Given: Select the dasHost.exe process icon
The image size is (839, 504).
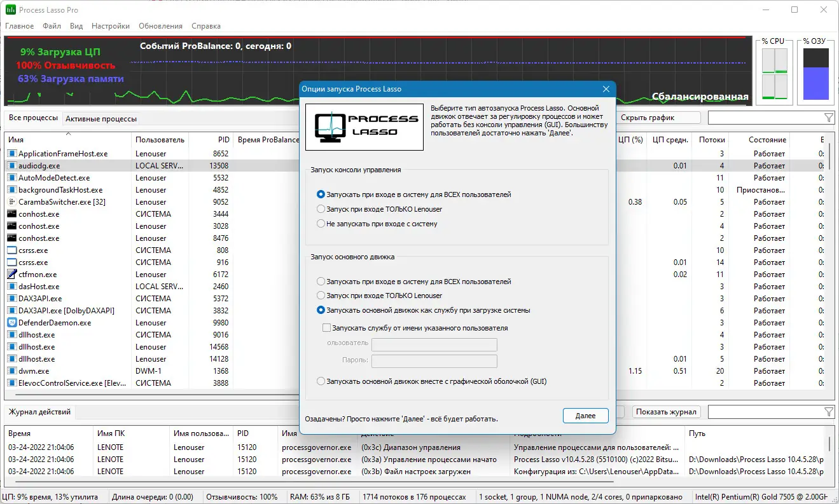Looking at the screenshot, I should [11, 287].
